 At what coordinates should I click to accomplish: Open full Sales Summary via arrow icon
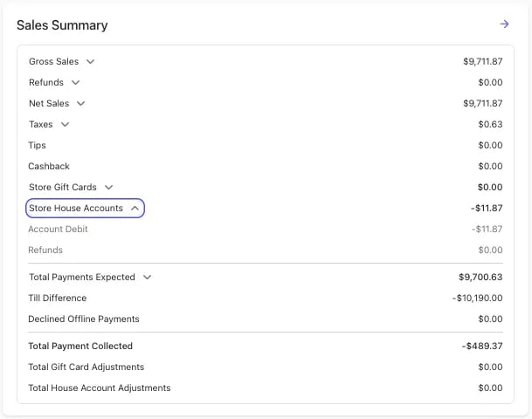pyautogui.click(x=504, y=24)
